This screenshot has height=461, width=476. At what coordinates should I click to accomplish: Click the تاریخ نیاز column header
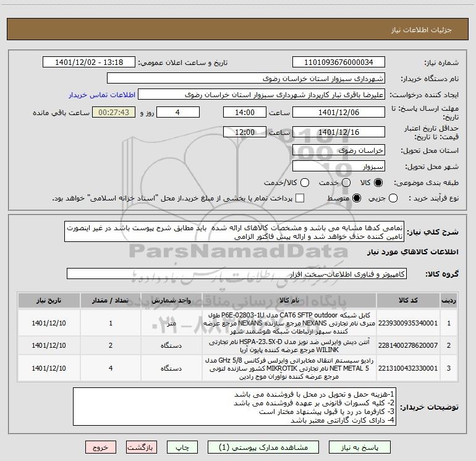49,300
